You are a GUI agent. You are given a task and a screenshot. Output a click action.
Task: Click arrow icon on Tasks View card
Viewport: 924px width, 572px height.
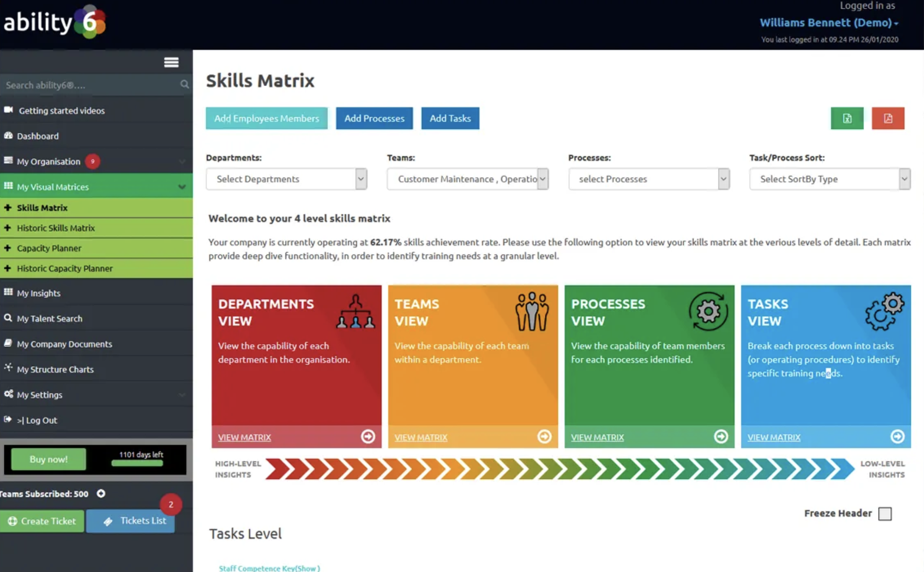tap(897, 436)
